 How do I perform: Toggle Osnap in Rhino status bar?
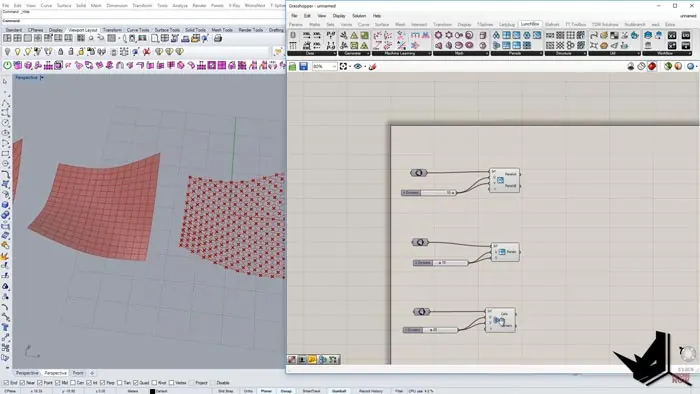click(286, 391)
